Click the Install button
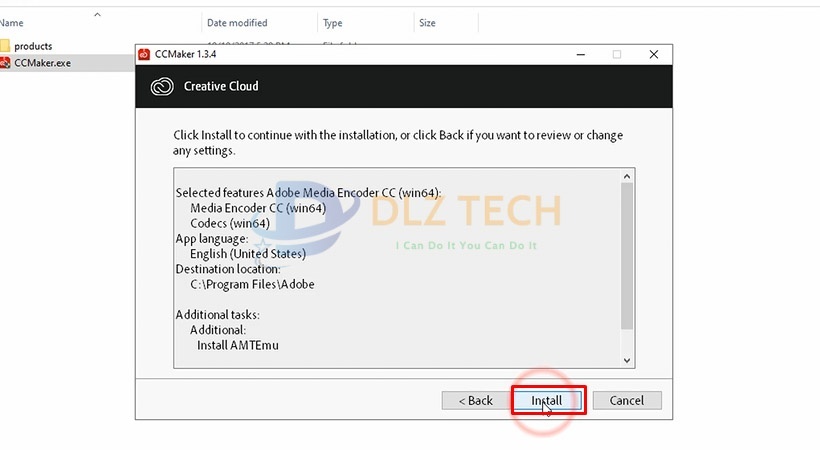The image size is (820, 450). (548, 400)
